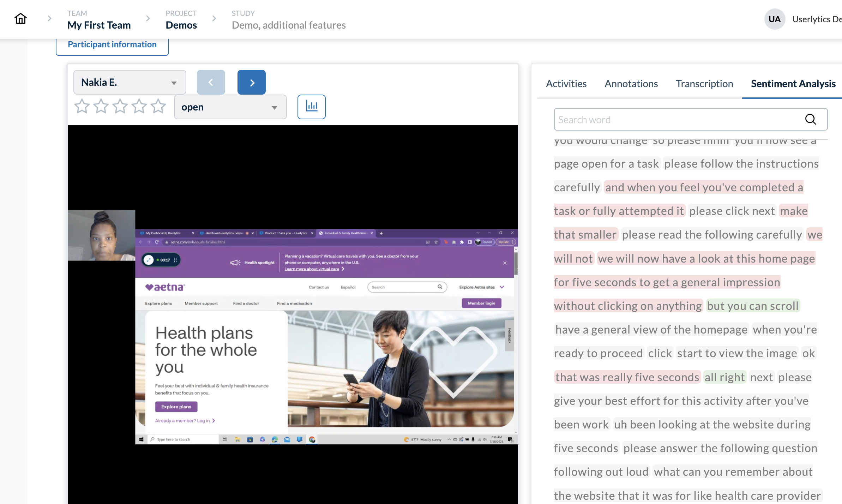Click the Userlytics account avatar icon
Viewport: 842px width, 504px height.
[x=775, y=19]
